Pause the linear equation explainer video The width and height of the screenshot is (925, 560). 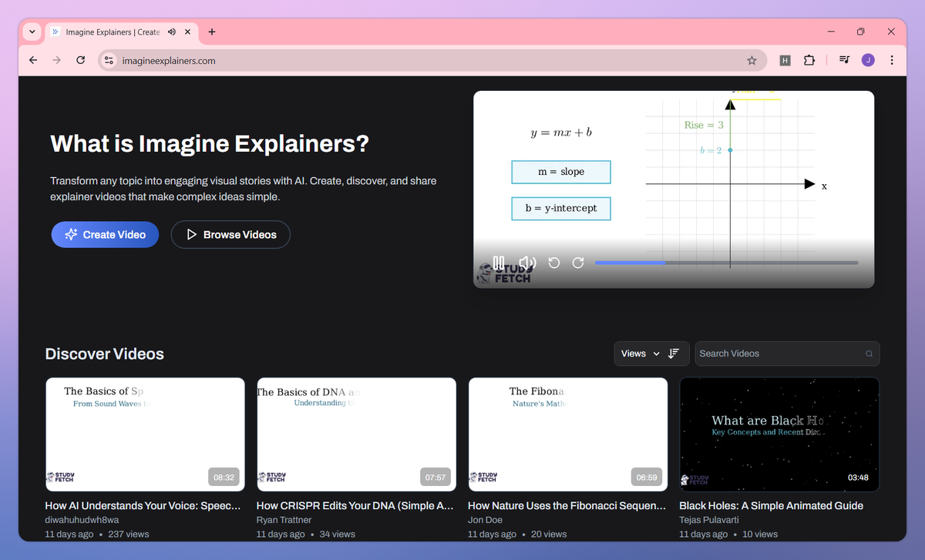pyautogui.click(x=499, y=263)
